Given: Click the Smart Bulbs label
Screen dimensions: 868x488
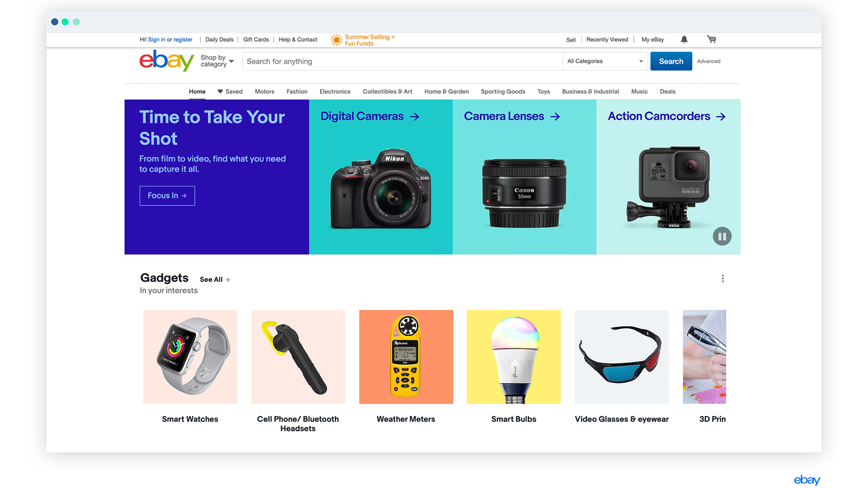Looking at the screenshot, I should click(x=514, y=419).
